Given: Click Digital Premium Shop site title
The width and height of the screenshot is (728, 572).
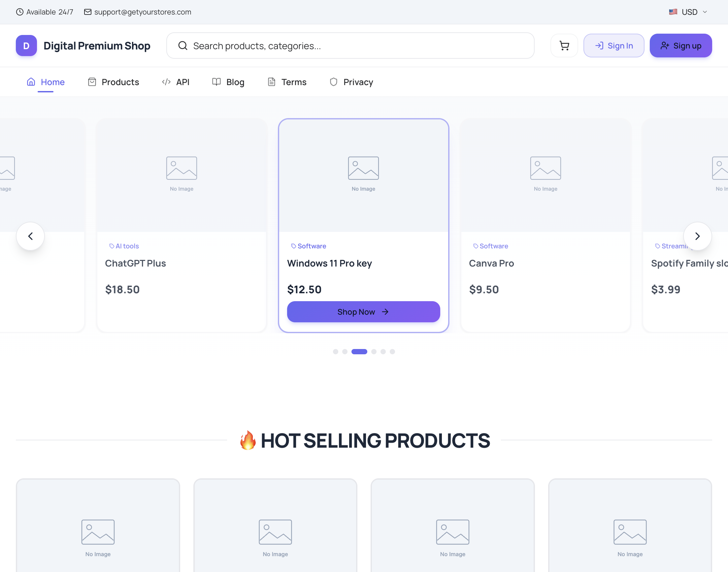Looking at the screenshot, I should [97, 46].
